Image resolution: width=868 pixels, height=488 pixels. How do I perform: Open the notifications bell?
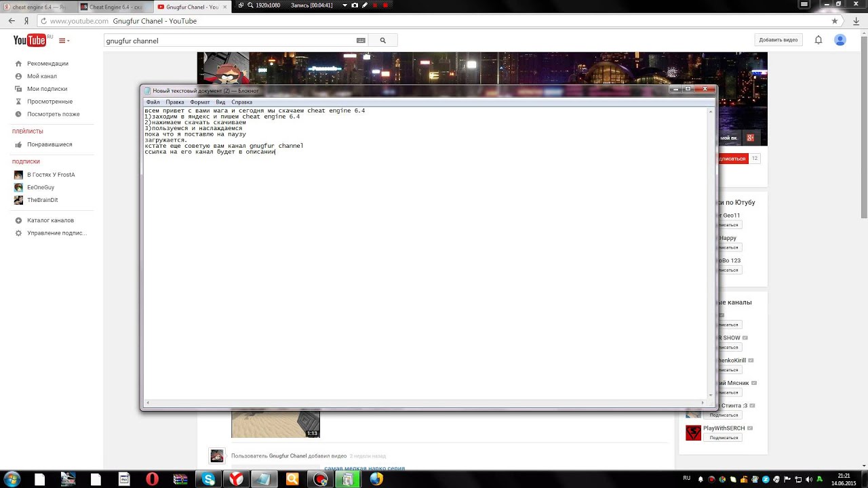point(818,40)
